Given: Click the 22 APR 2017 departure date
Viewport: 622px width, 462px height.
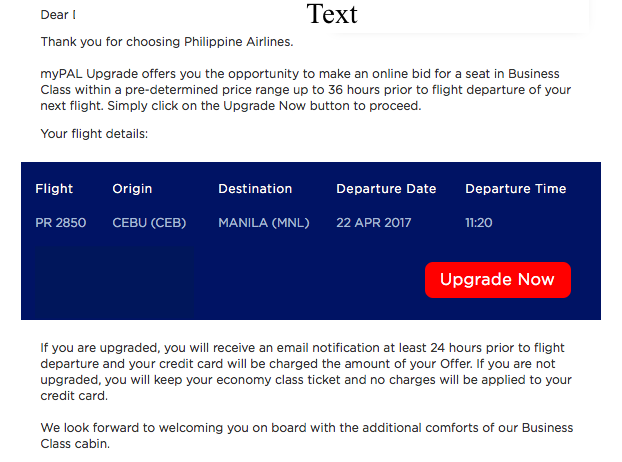Looking at the screenshot, I should point(374,222).
